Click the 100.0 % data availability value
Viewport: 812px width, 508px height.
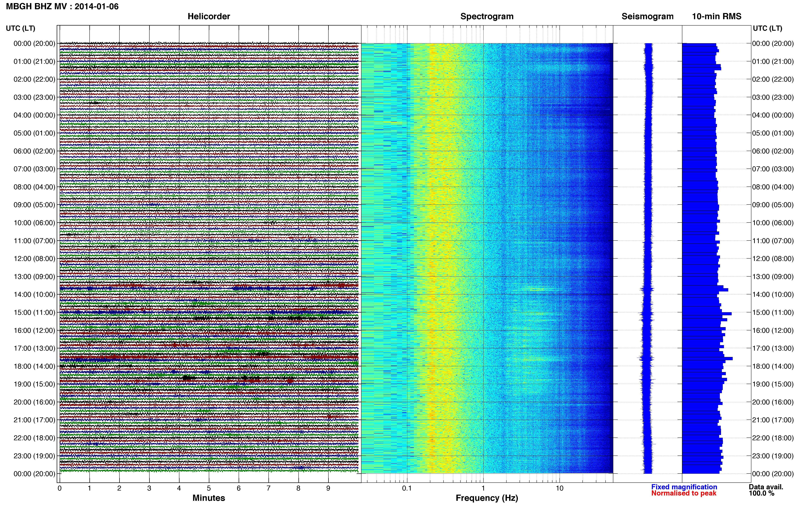[x=761, y=493]
